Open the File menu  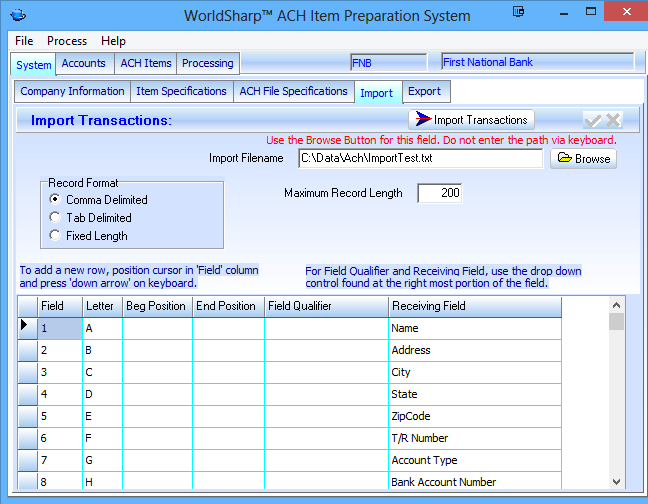pyautogui.click(x=24, y=41)
